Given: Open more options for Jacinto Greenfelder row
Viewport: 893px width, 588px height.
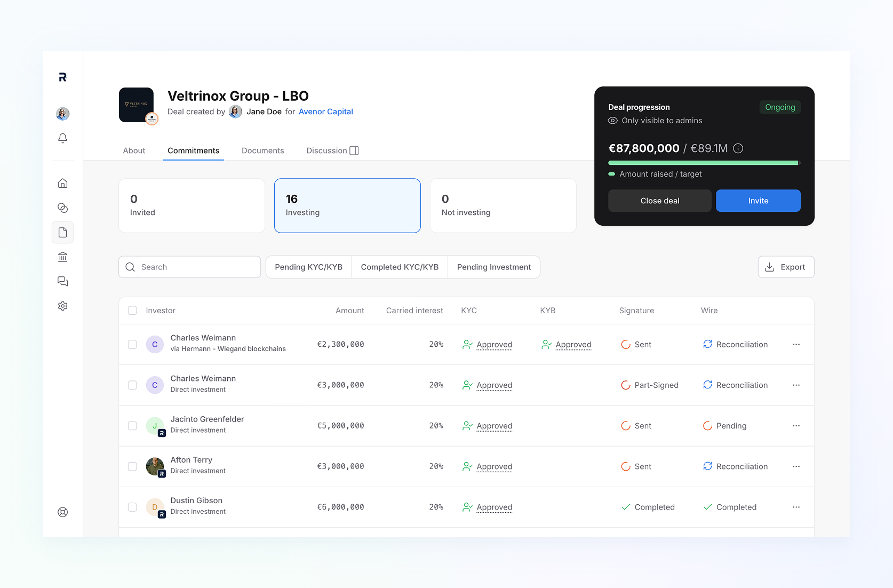Looking at the screenshot, I should (x=796, y=426).
